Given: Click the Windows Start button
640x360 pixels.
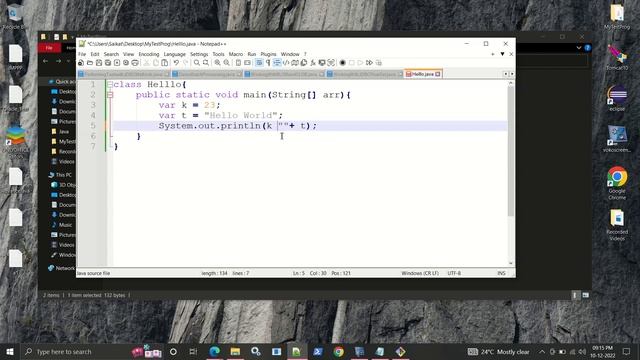Looking at the screenshot, I should (10, 351).
